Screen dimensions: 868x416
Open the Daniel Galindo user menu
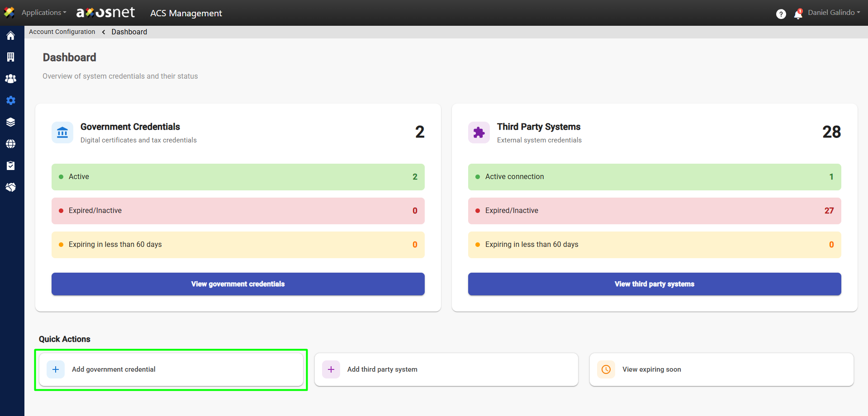tap(834, 13)
